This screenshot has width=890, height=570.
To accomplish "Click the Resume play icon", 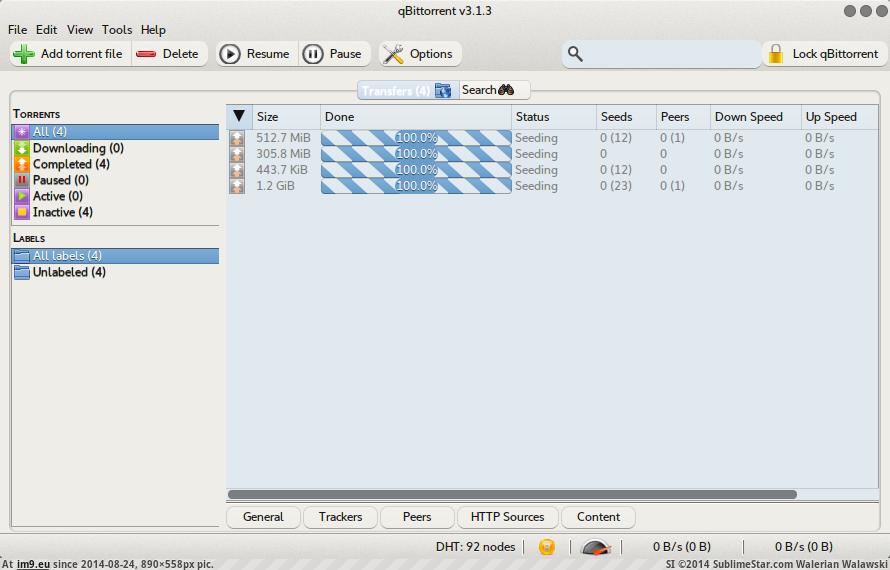I will coord(230,54).
